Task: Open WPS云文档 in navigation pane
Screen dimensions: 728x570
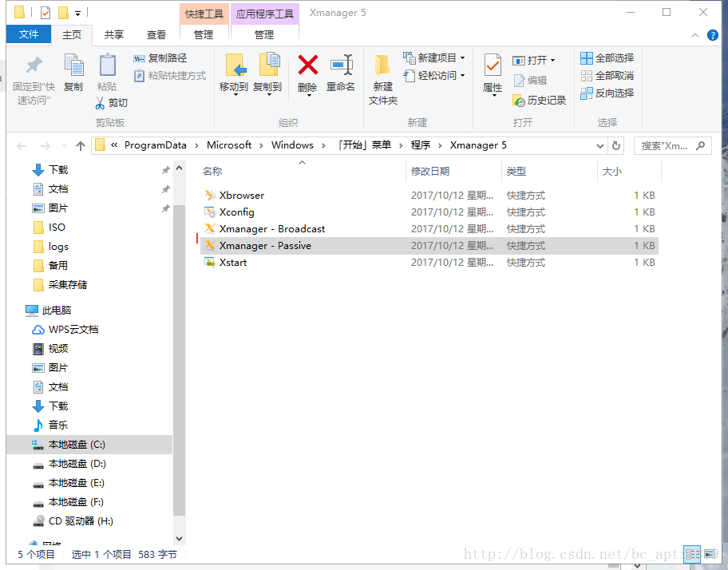Action: 73,330
